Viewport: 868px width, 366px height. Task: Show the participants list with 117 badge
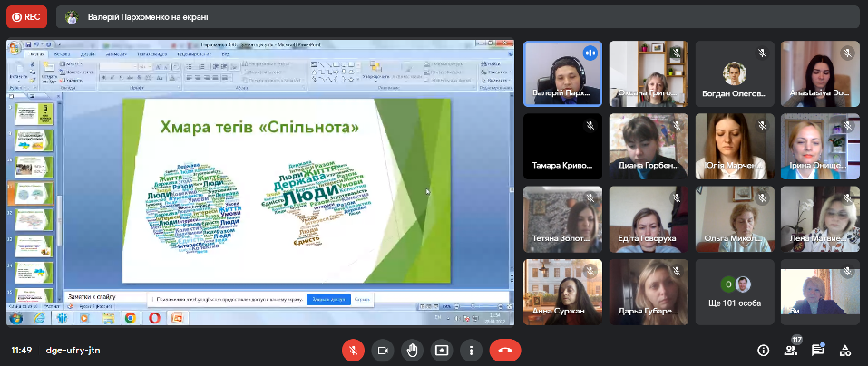[x=791, y=351]
